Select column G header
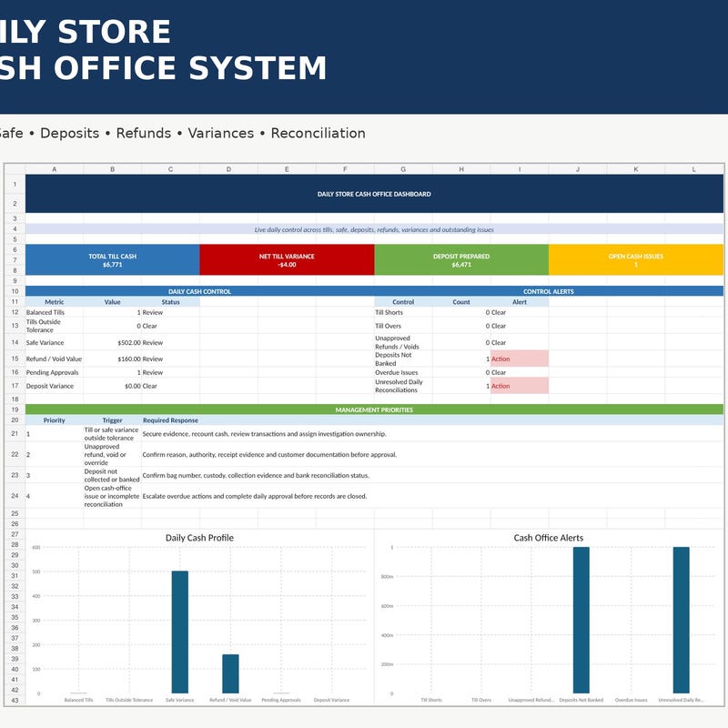Image resolution: width=728 pixels, height=728 pixels. coord(403,169)
